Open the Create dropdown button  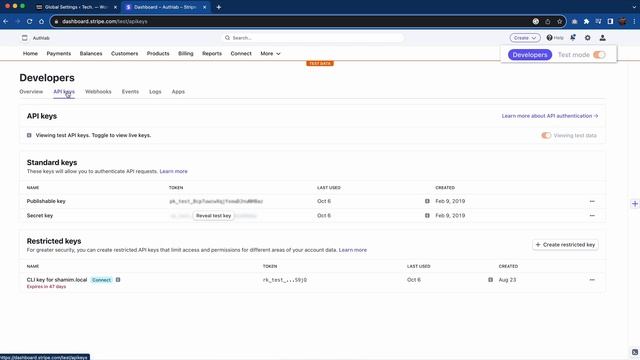pyautogui.click(x=525, y=38)
